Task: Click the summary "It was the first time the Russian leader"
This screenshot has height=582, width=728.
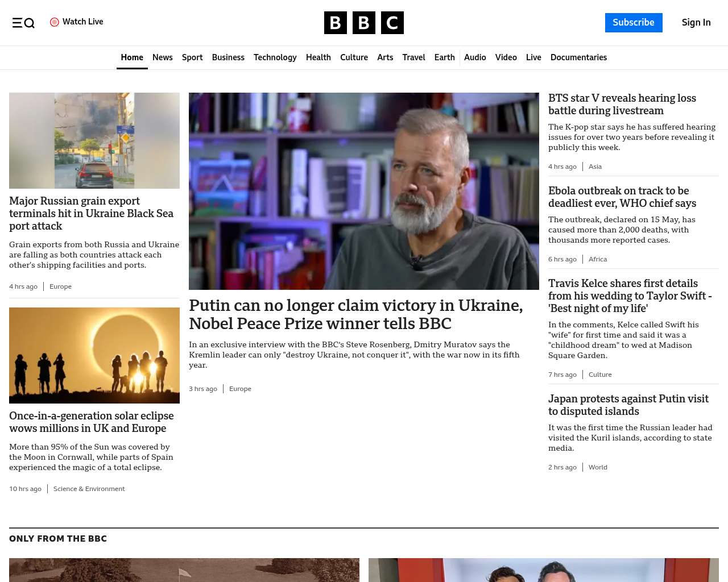Action: tap(630, 438)
